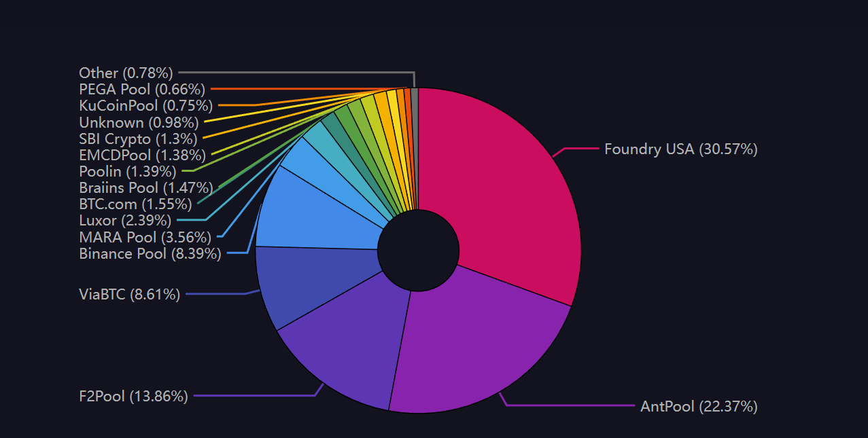
Task: Select the AntPool (22.37%) label
Action: pyautogui.click(x=699, y=406)
